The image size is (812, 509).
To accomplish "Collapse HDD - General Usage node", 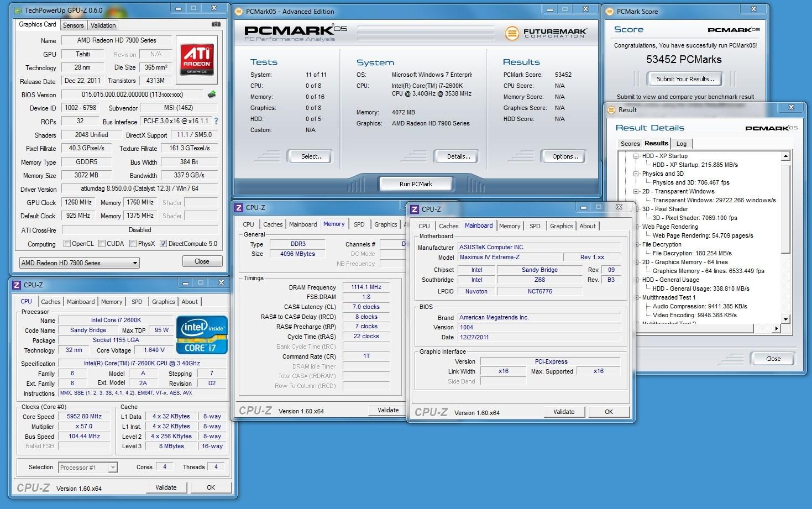I will coord(636,280).
